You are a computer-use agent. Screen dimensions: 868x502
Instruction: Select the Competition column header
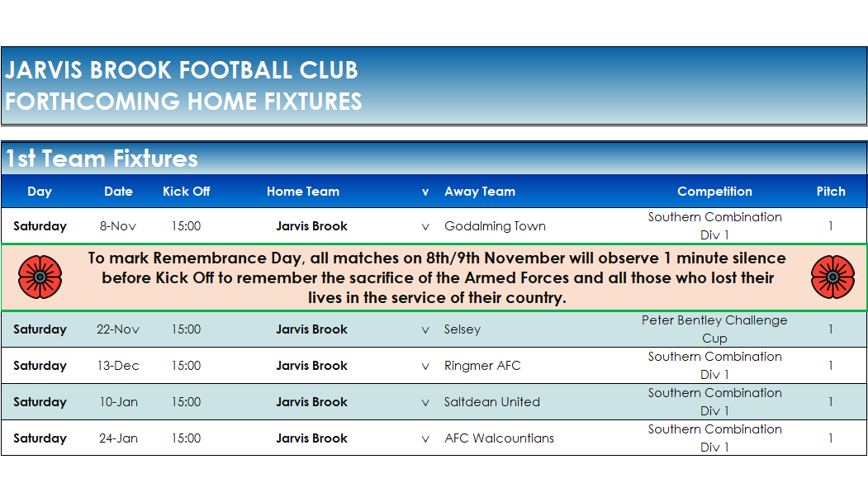[714, 192]
